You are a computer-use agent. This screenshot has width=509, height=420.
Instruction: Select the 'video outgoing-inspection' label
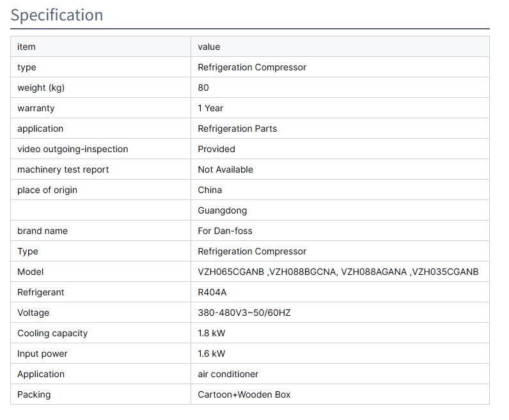point(72,149)
